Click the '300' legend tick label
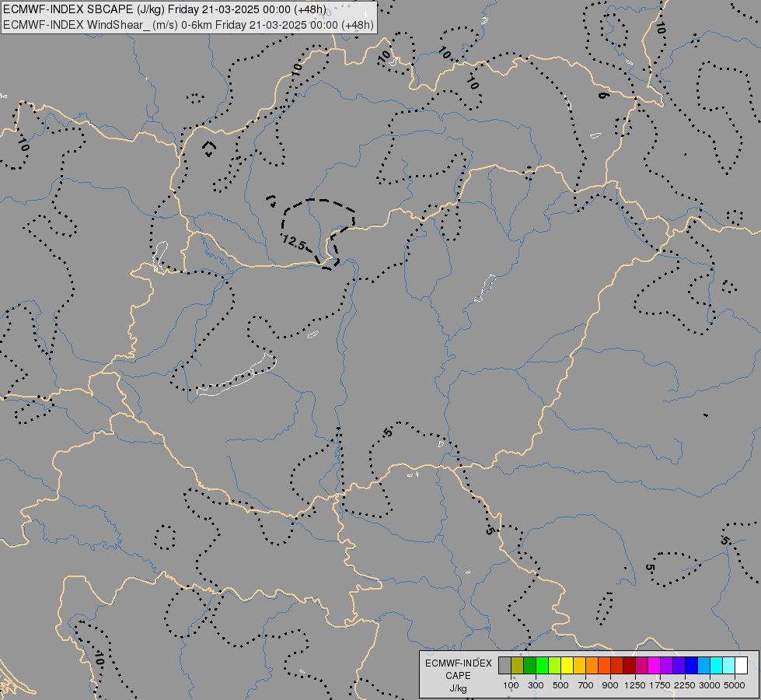761x700 pixels. (536, 685)
